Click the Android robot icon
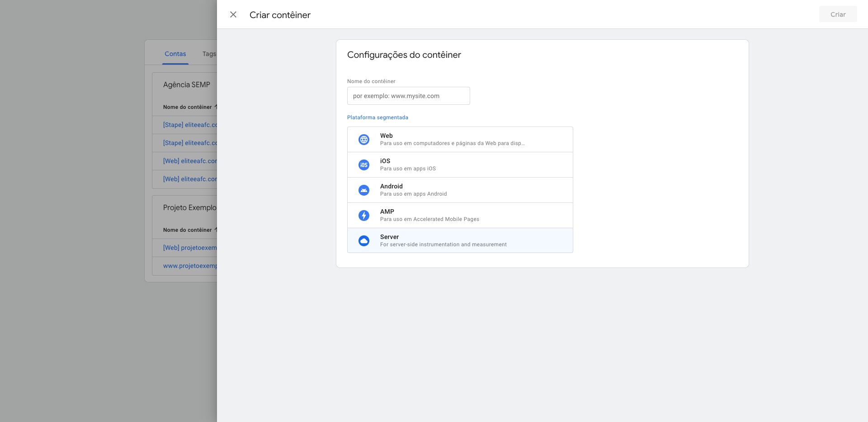868x422 pixels. (364, 190)
